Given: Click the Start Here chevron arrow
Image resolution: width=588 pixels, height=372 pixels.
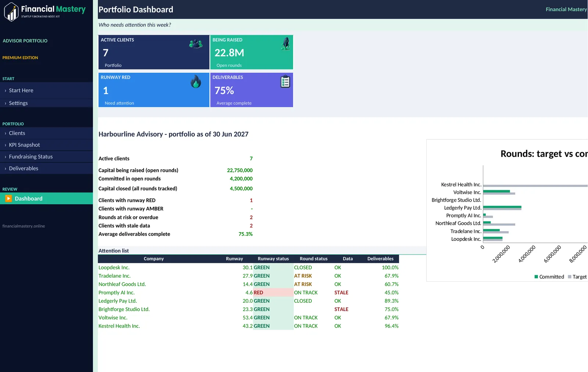Looking at the screenshot, I should click(x=5, y=91).
